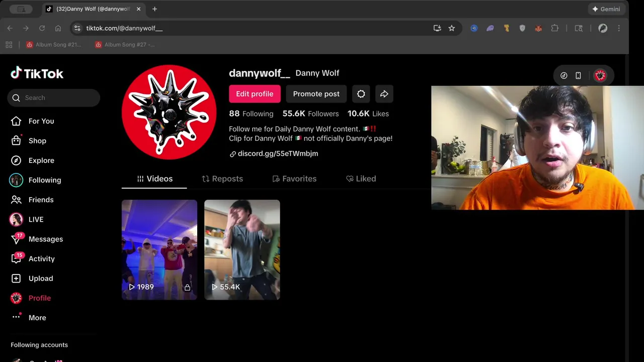Go to Profile in sidebar
The image size is (644, 362).
click(x=31, y=298)
